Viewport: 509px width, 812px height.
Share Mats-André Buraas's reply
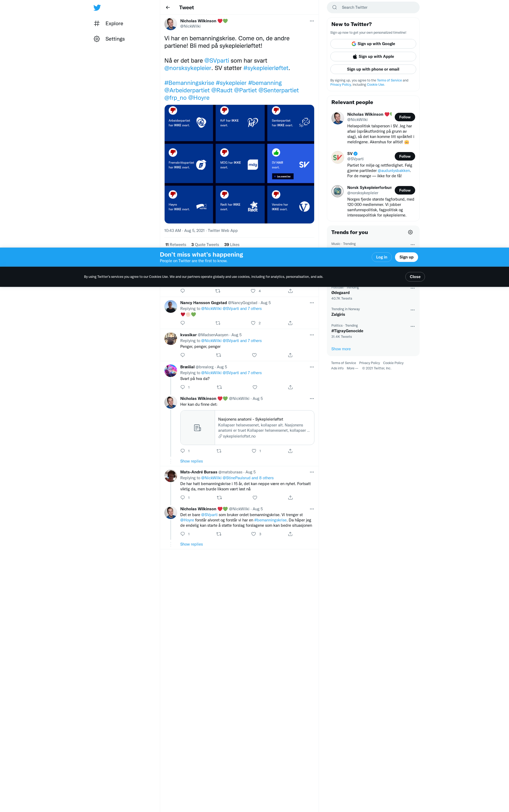[x=290, y=497]
